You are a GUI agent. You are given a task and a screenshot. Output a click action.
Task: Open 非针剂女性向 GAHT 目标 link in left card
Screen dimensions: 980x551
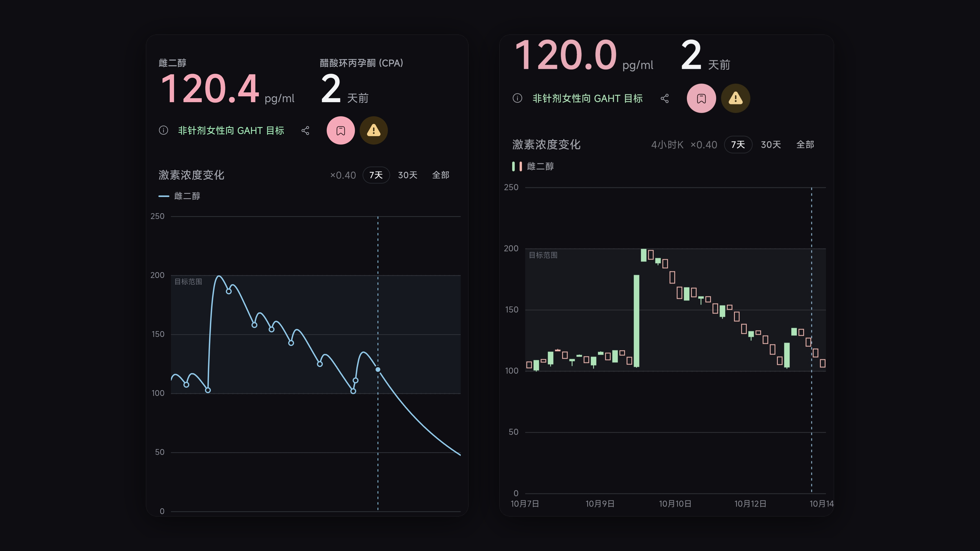point(231,130)
